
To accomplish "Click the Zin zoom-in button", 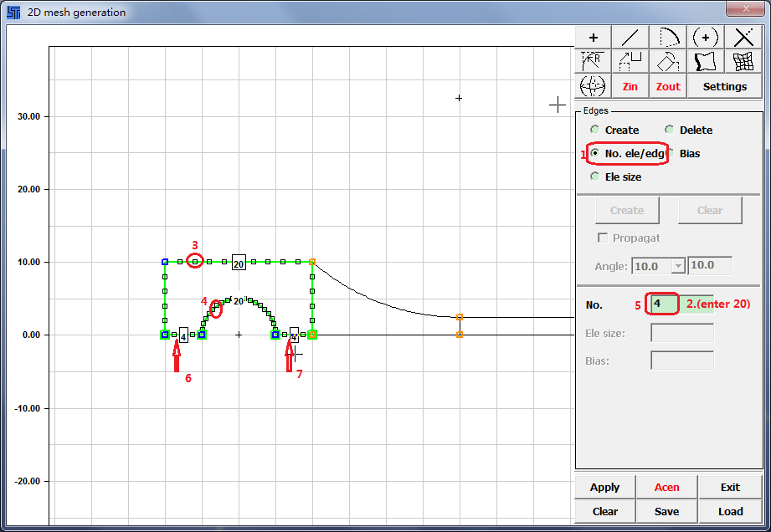I will click(630, 86).
